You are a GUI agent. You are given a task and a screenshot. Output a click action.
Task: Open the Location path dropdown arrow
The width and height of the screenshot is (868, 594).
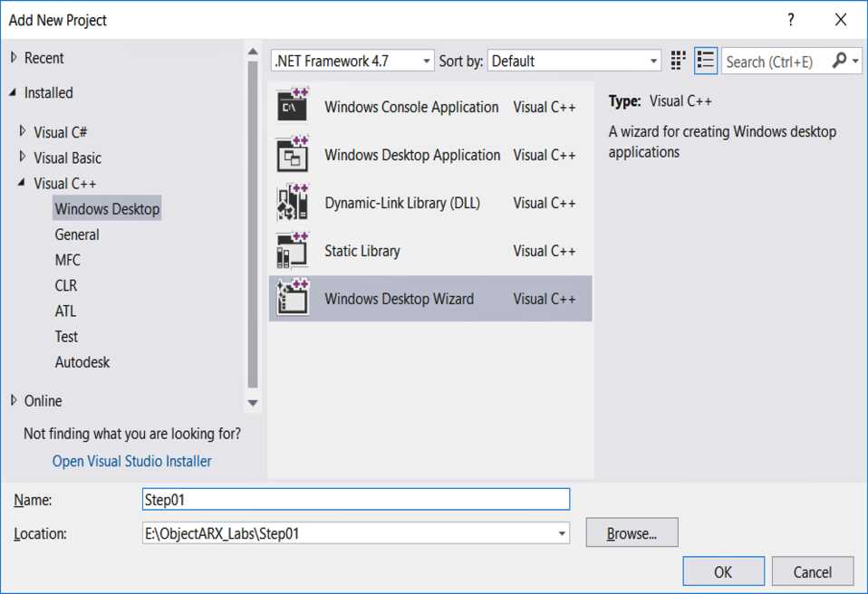click(x=562, y=533)
